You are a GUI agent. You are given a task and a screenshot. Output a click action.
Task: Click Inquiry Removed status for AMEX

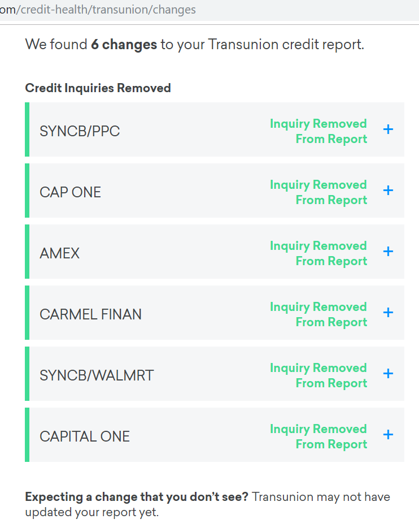click(x=318, y=253)
